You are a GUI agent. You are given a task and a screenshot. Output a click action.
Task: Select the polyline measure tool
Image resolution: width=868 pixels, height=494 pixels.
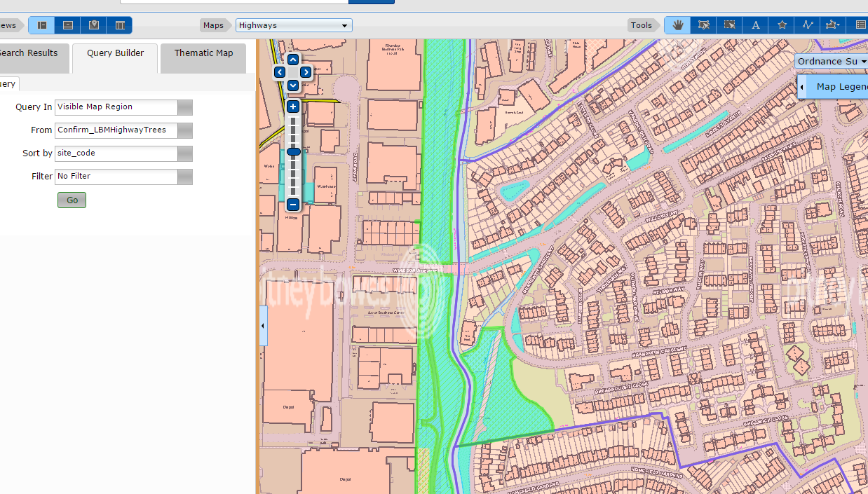[x=808, y=25]
